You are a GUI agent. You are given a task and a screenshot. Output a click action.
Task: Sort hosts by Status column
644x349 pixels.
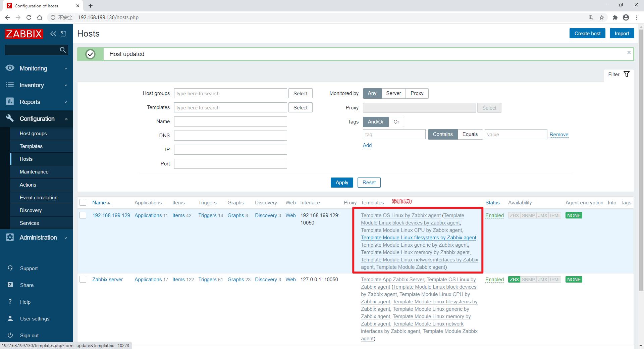click(492, 202)
